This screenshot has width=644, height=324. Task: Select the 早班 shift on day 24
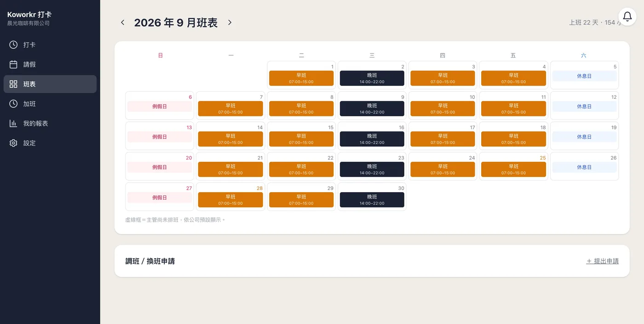[443, 169]
